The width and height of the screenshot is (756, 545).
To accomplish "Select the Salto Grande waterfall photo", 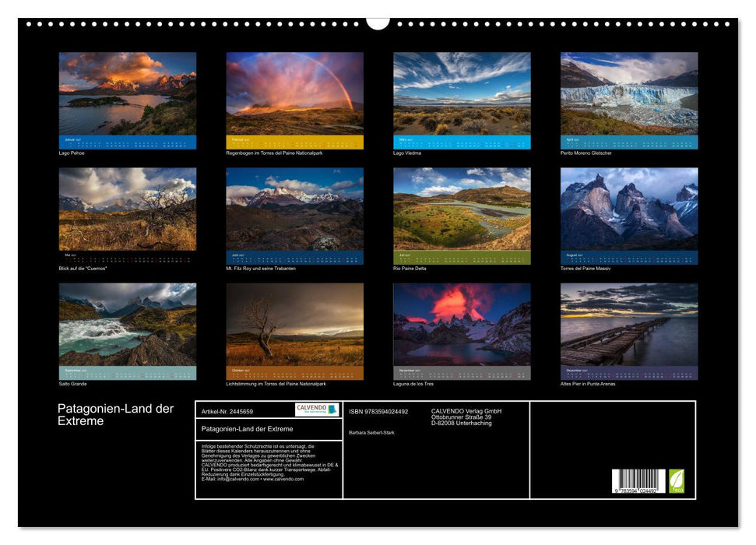I will pos(127,324).
